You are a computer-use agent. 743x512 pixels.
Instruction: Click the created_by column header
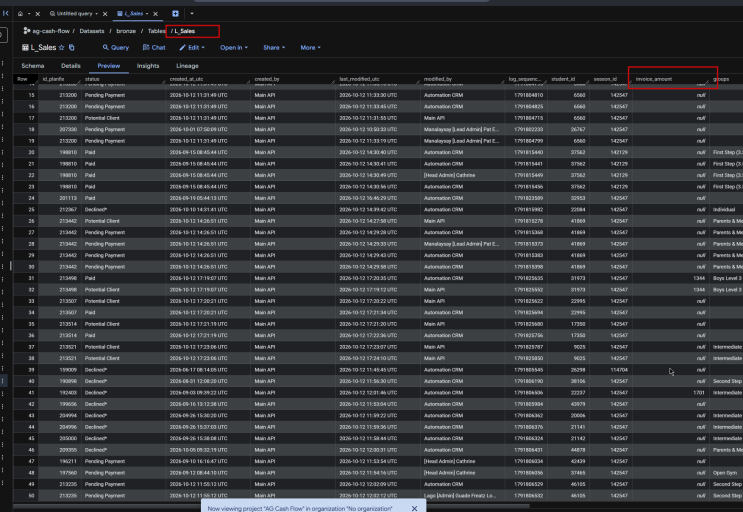293,79
